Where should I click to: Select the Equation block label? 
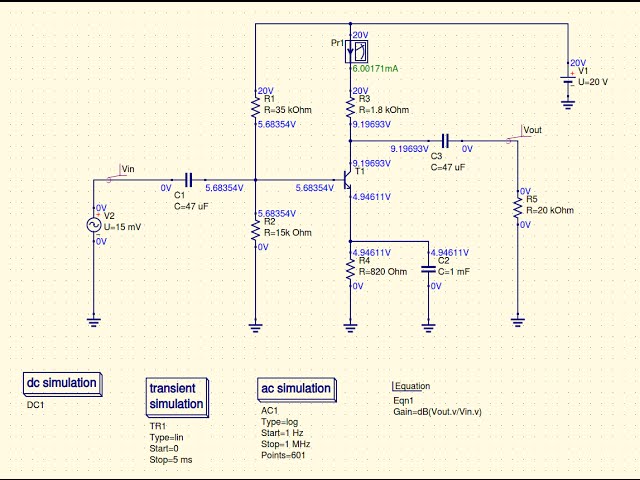coord(412,386)
